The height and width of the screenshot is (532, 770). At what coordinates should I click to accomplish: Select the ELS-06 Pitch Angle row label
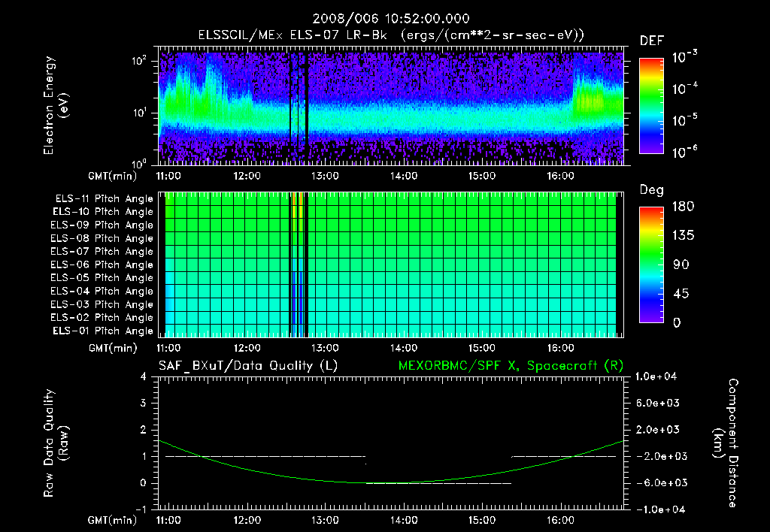click(x=102, y=265)
